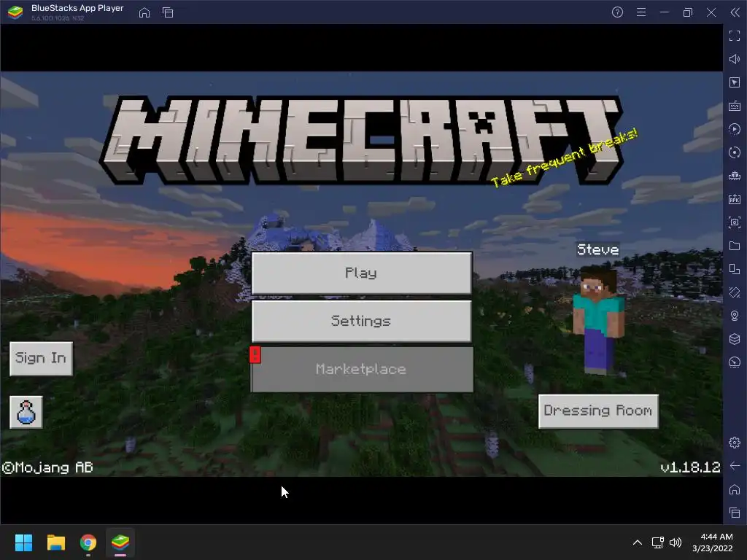Launch Chrome from the taskbar
This screenshot has width=747, height=560.
click(x=88, y=542)
